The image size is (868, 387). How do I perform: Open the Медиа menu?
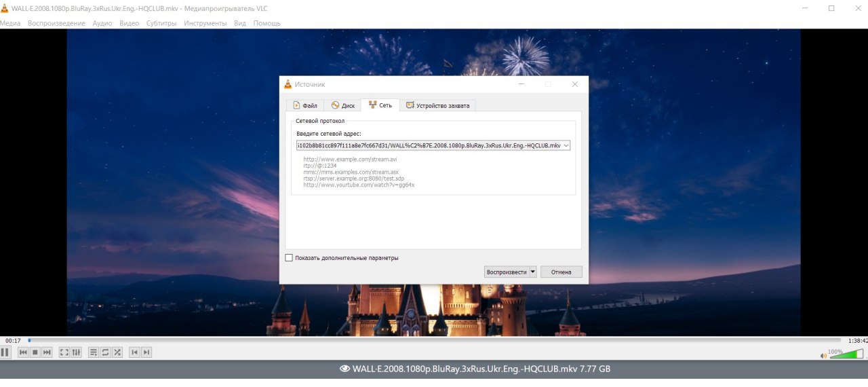pos(10,23)
